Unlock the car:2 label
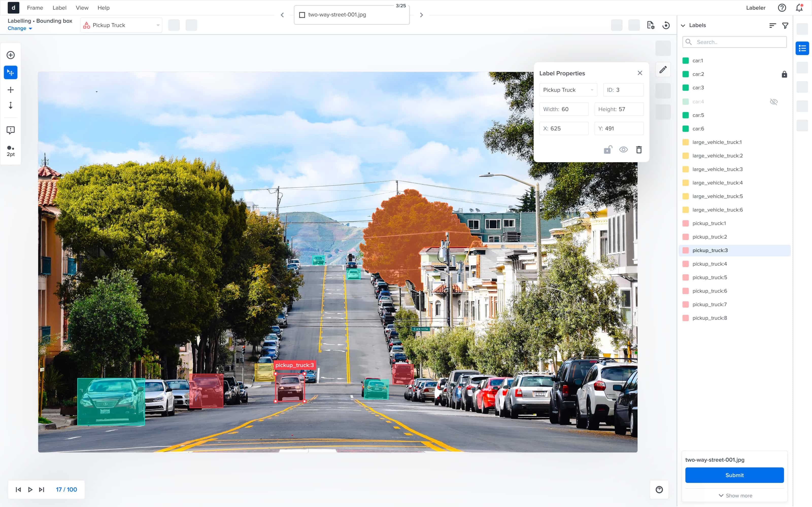The image size is (812, 507). click(x=784, y=75)
